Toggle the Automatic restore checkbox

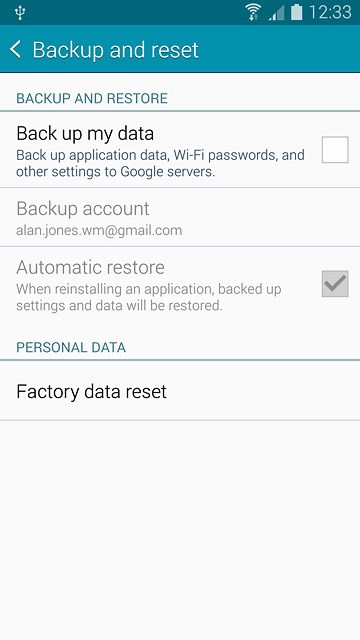point(335,283)
